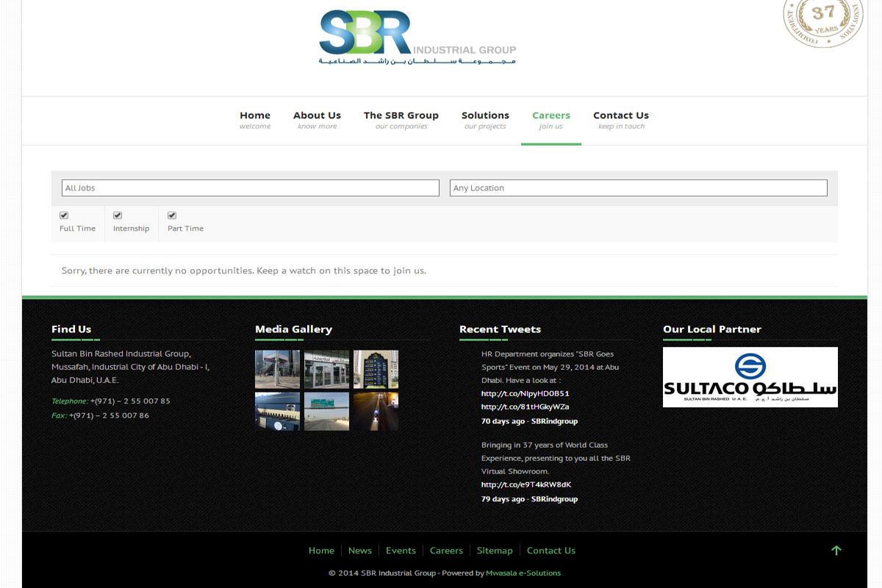Image resolution: width=882 pixels, height=588 pixels.
Task: Click the 70 days ago tweet timestamp
Action: tap(503, 421)
